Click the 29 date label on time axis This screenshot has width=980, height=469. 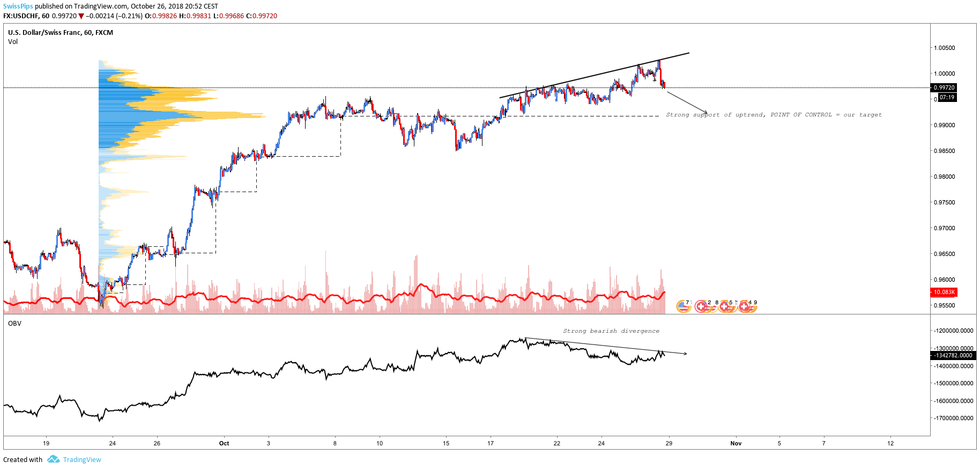point(669,444)
